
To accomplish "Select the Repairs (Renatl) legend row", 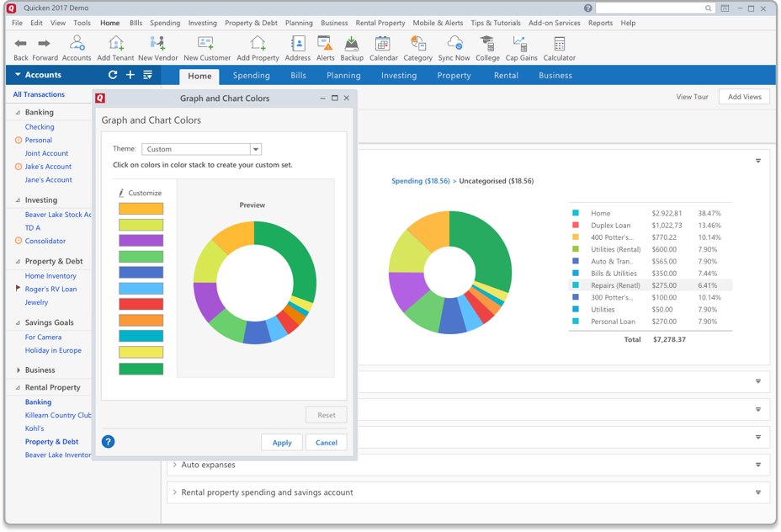I will (x=650, y=285).
